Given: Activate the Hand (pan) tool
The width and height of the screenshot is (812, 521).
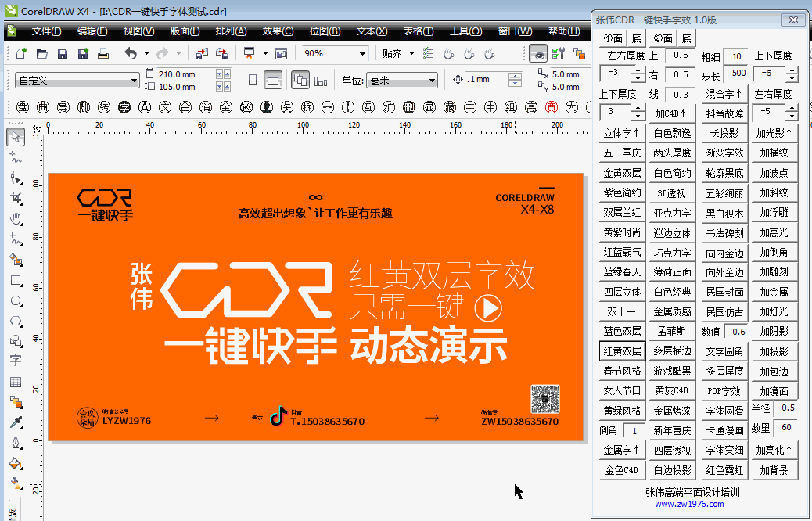Looking at the screenshot, I should [x=16, y=218].
